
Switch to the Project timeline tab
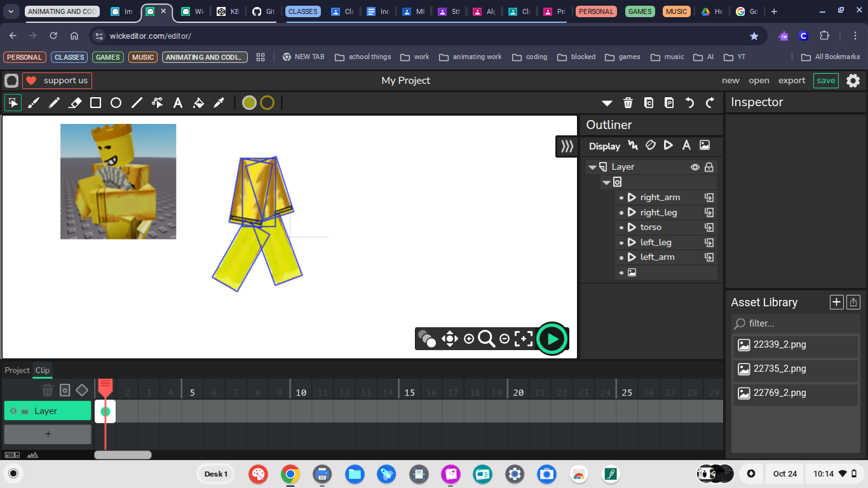coord(17,370)
